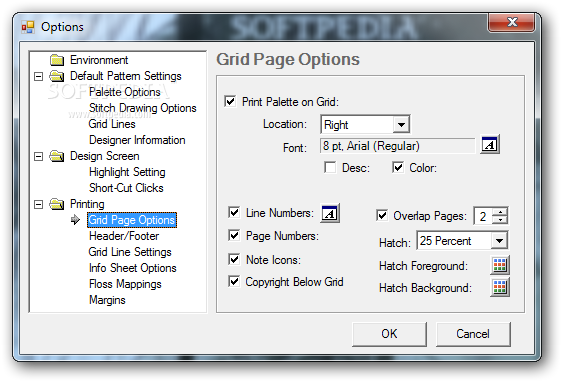Click the Printing folder icon

coord(57,204)
